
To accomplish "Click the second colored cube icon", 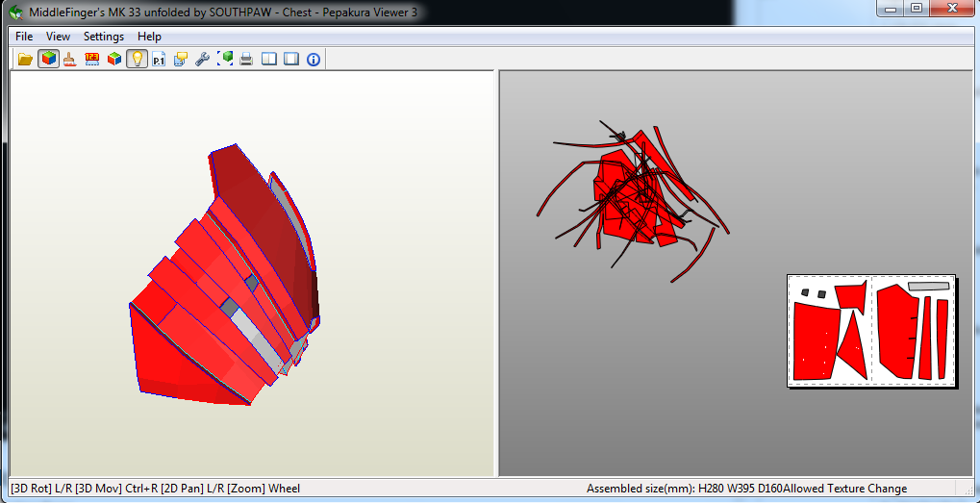I will coord(114,60).
